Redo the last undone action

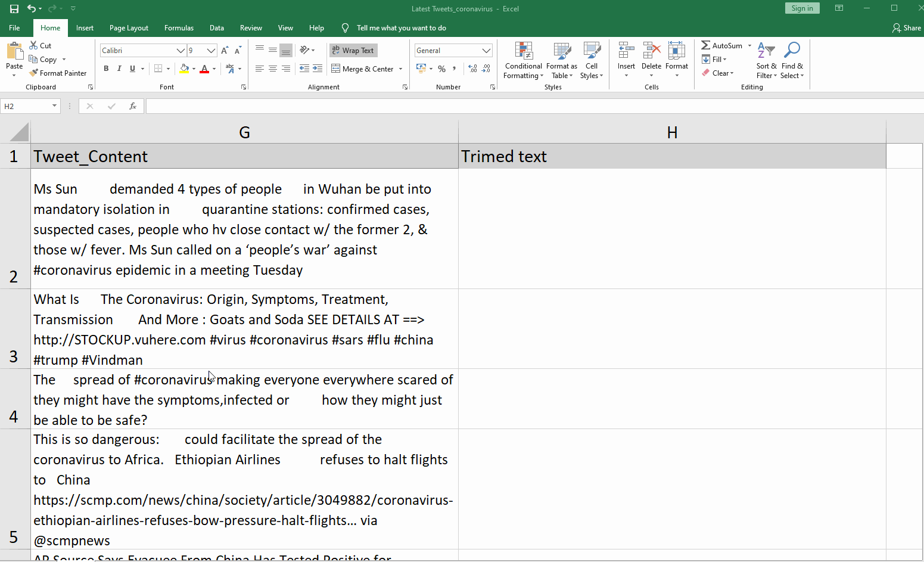(x=52, y=9)
